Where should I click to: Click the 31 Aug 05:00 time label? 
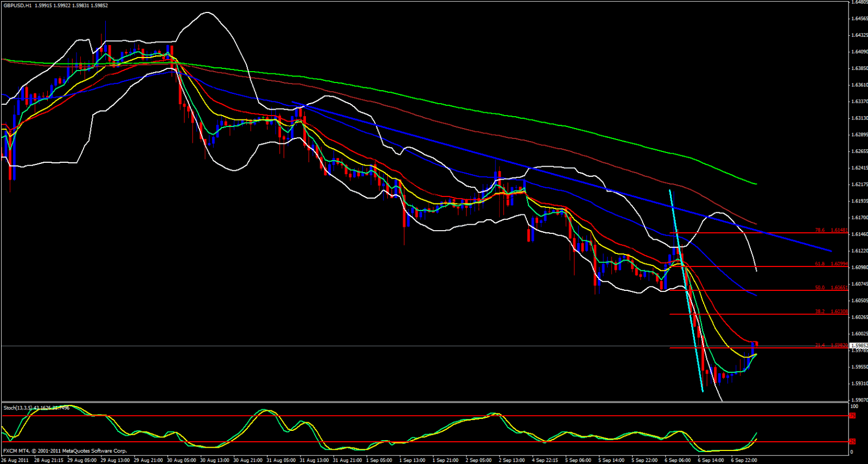point(282,460)
